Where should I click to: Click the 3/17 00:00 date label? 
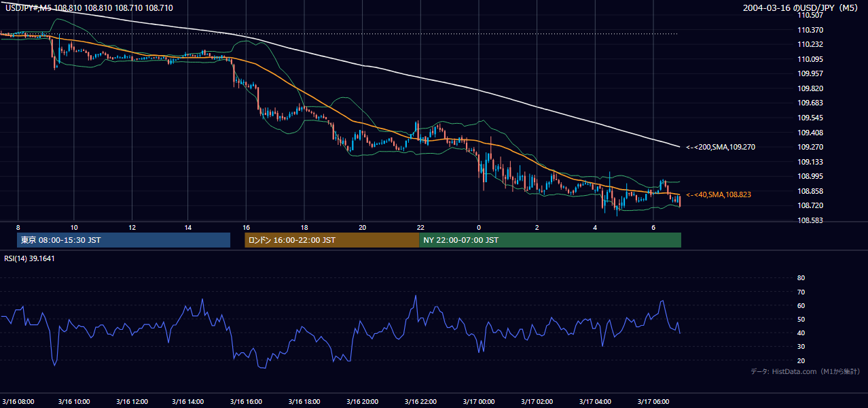tap(479, 401)
